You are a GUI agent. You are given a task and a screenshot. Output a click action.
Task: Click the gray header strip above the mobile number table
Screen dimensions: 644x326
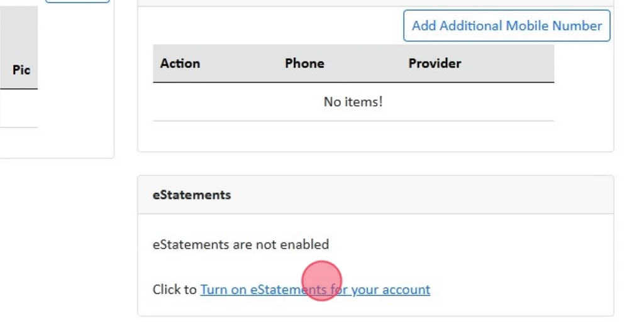coord(375,3)
